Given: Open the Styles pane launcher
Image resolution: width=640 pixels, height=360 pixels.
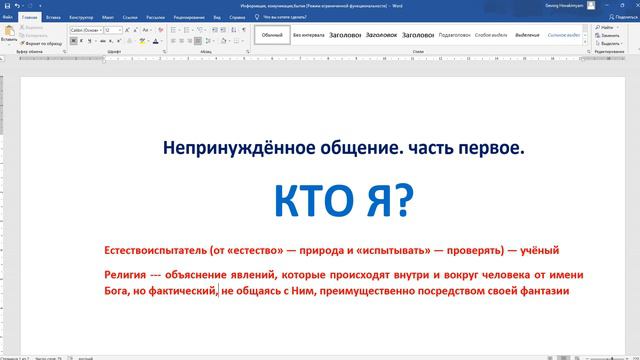Looking at the screenshot, I should tap(589, 52).
